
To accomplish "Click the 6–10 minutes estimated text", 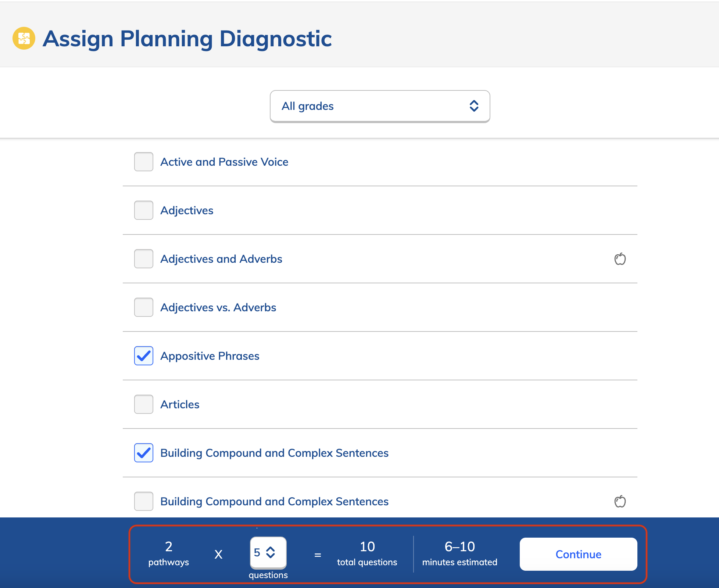I will click(459, 553).
